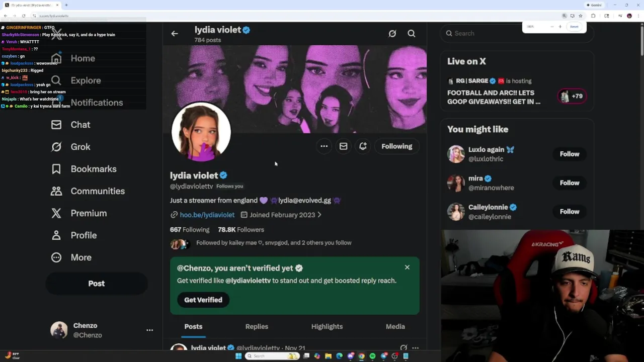Open Chat in sidebar
Screen dimensions: 644x362
click(71, 125)
